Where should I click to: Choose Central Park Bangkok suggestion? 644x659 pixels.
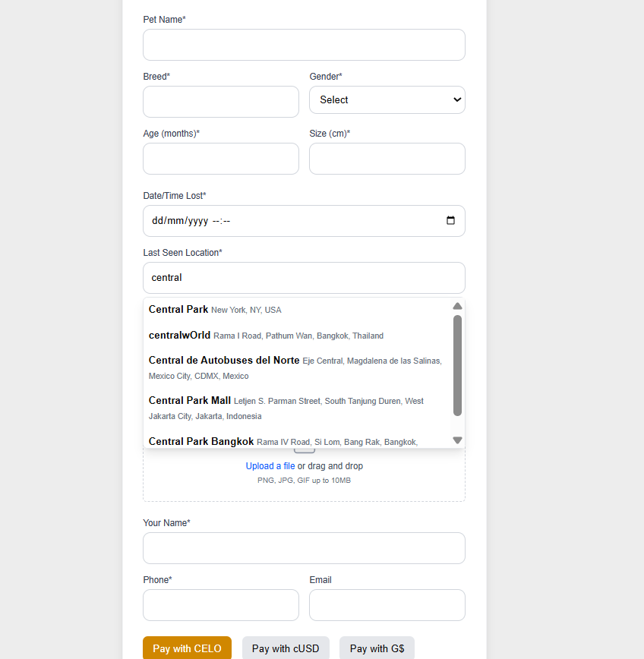[283, 441]
